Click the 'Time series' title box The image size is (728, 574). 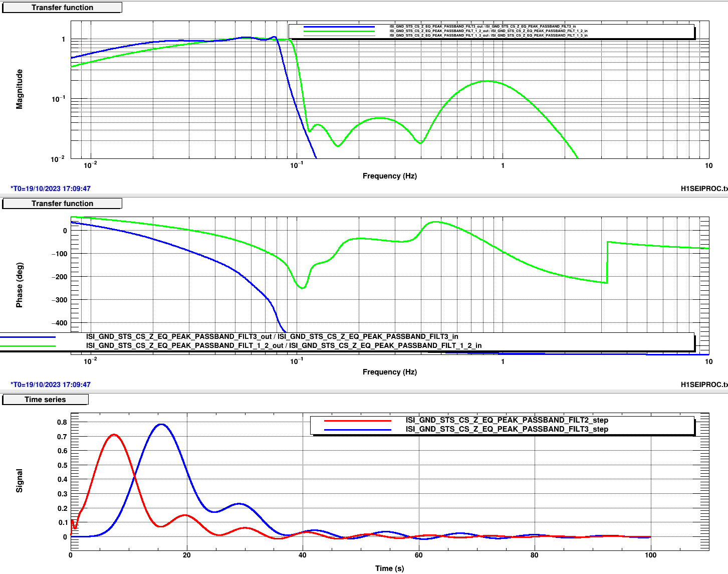pyautogui.click(x=45, y=400)
